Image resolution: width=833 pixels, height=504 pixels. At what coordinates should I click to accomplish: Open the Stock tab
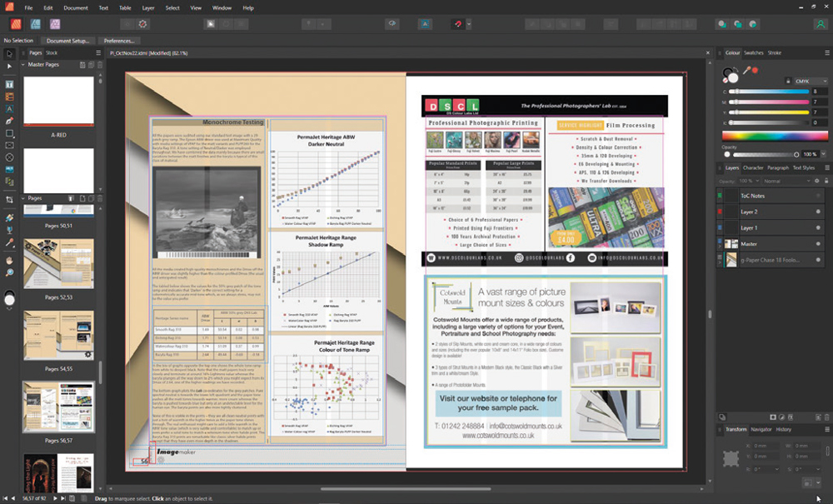point(52,52)
